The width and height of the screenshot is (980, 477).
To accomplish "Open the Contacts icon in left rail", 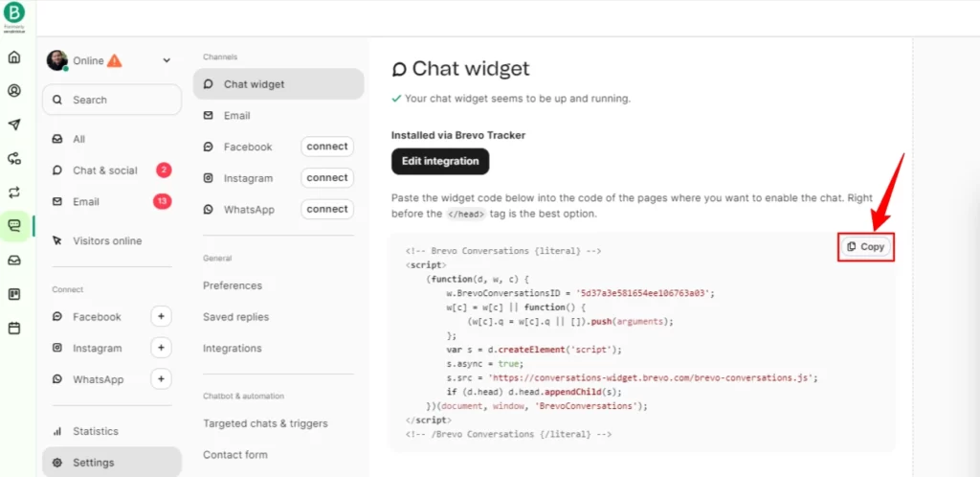I will coord(13,91).
